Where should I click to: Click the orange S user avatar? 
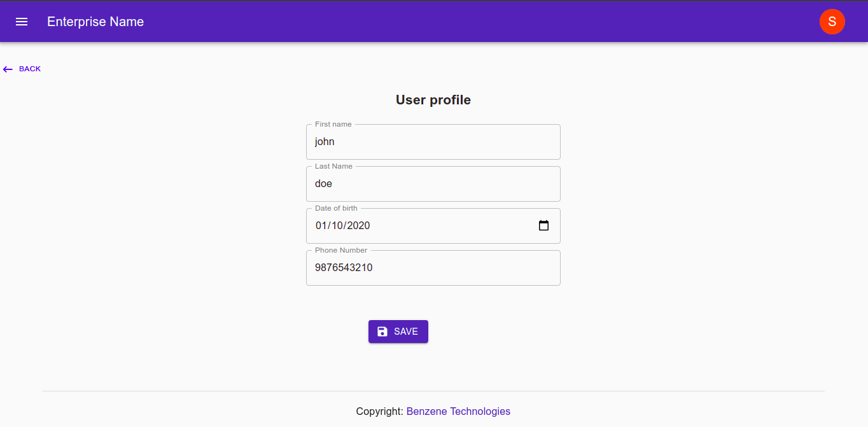tap(832, 22)
